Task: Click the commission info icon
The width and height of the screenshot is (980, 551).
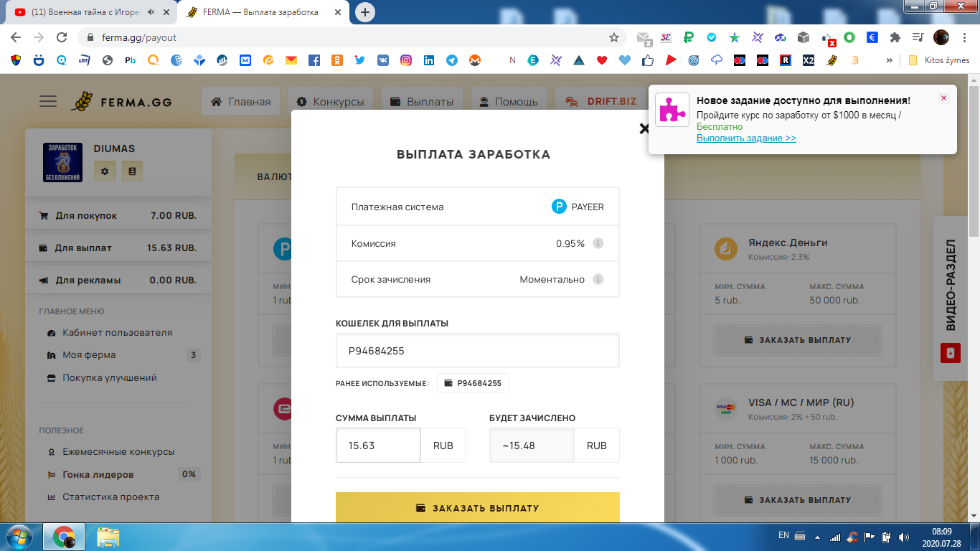Action: point(598,243)
